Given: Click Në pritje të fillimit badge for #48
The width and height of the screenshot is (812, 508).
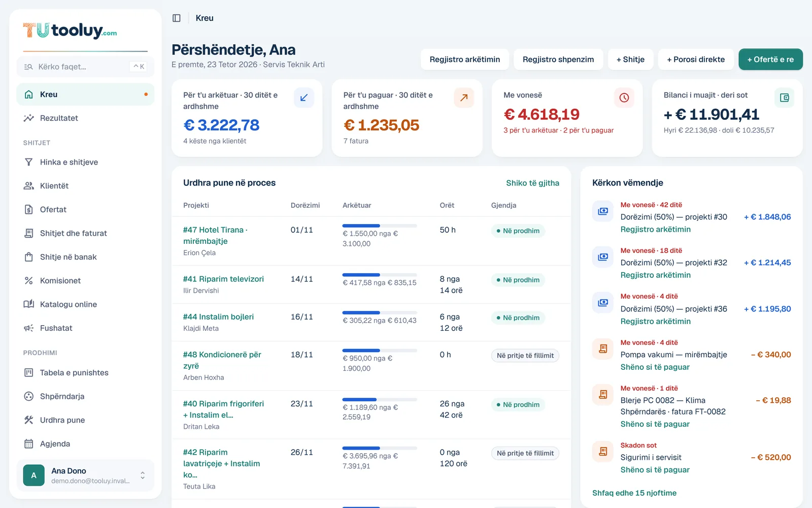Looking at the screenshot, I should coord(525,356).
